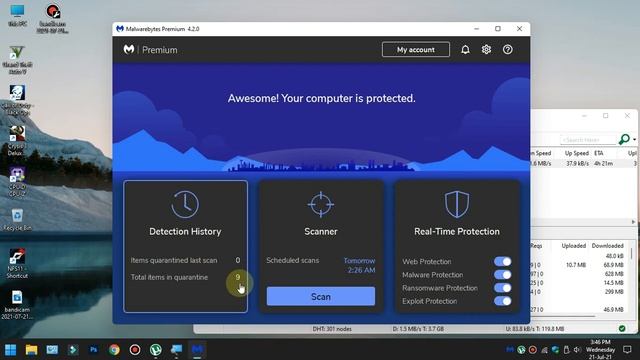Toggle Malware Protection switch

502,275
